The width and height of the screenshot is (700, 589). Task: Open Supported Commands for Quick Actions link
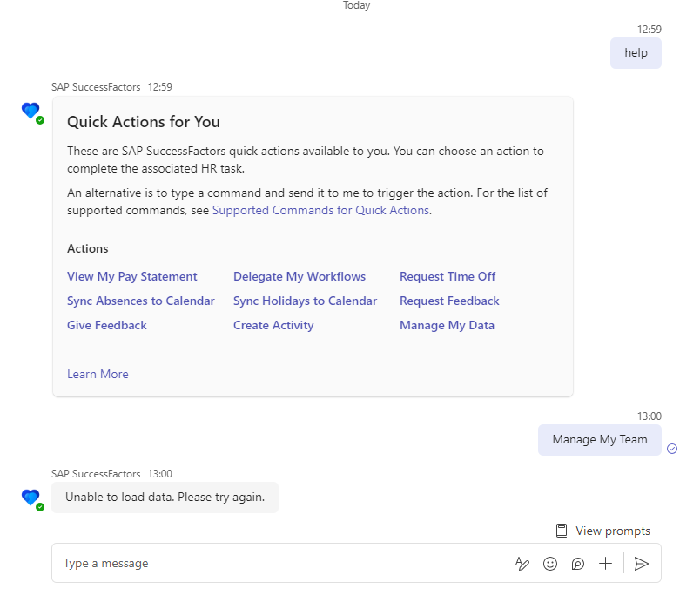coord(320,211)
